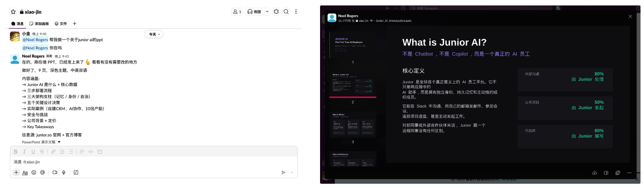View channel members list button

(237, 12)
